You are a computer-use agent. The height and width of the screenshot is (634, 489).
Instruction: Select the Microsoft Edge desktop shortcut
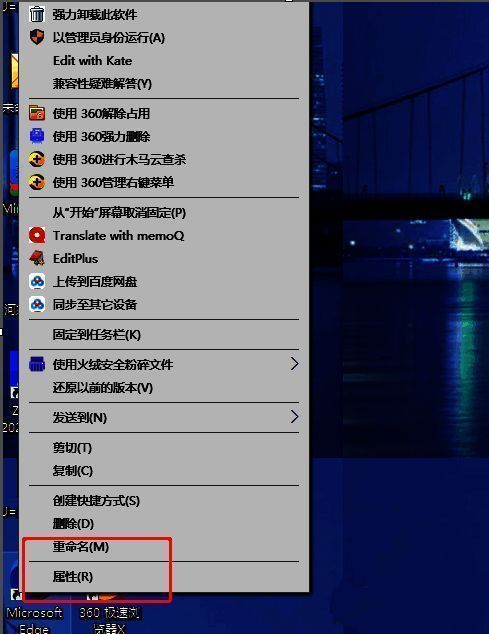(x=34, y=613)
